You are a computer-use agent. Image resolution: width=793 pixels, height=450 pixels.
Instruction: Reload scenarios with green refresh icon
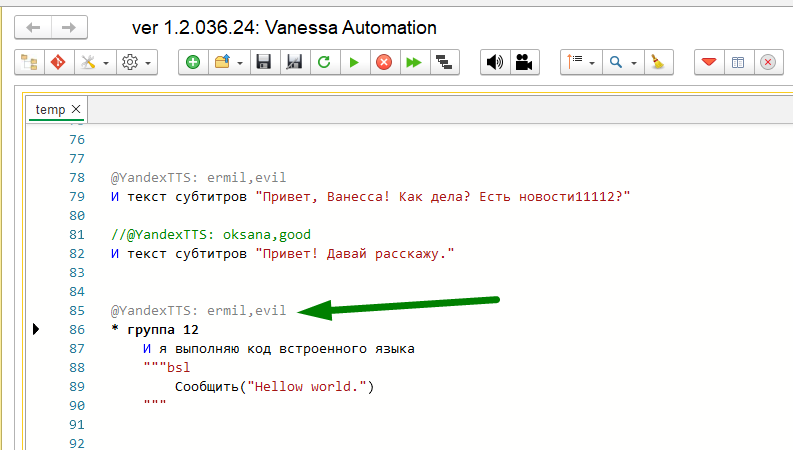[x=324, y=62]
